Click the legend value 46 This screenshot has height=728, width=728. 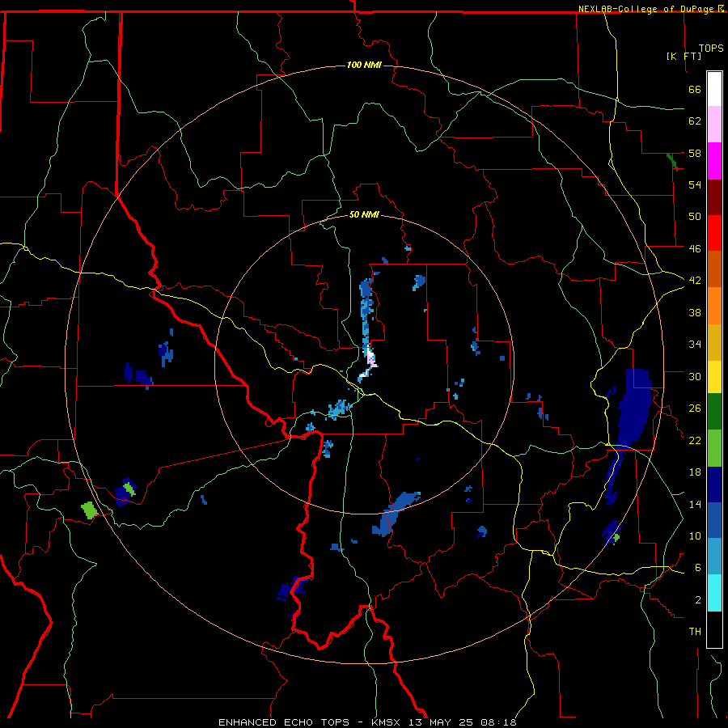click(x=695, y=248)
